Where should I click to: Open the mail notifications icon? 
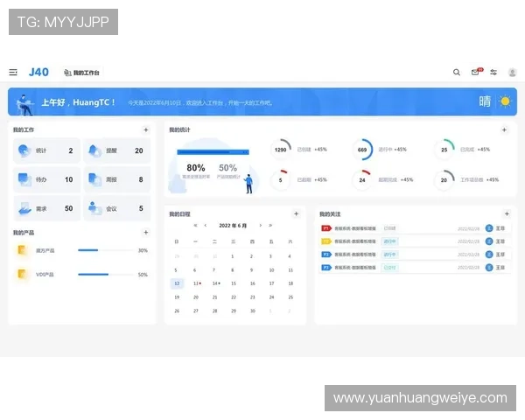point(475,73)
